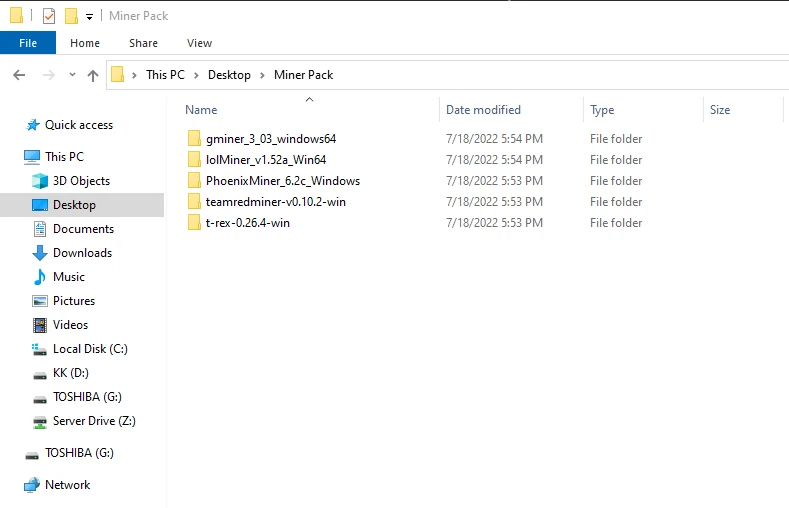The height and width of the screenshot is (508, 789).
Task: Click the Properties icon in title bar
Action: coord(49,16)
